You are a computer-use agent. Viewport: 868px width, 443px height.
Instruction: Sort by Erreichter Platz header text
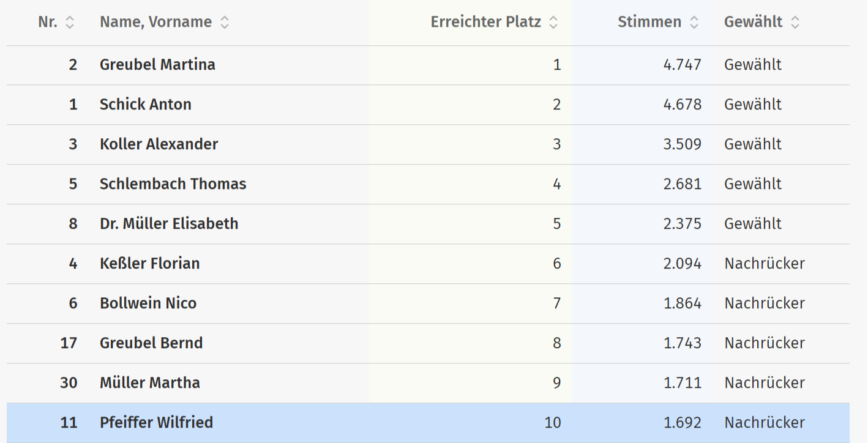485,22
